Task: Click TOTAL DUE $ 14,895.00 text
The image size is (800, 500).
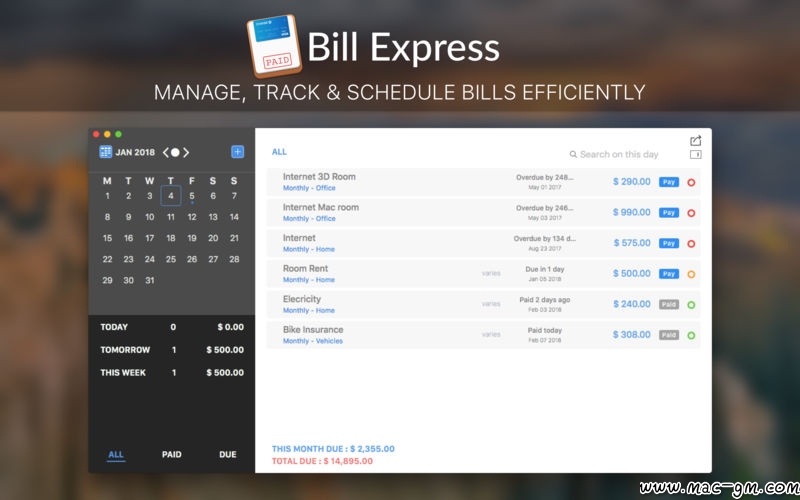Action: 322,461
